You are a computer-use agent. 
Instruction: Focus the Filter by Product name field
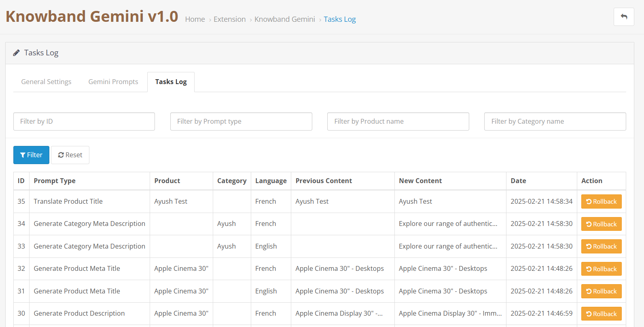pos(398,121)
